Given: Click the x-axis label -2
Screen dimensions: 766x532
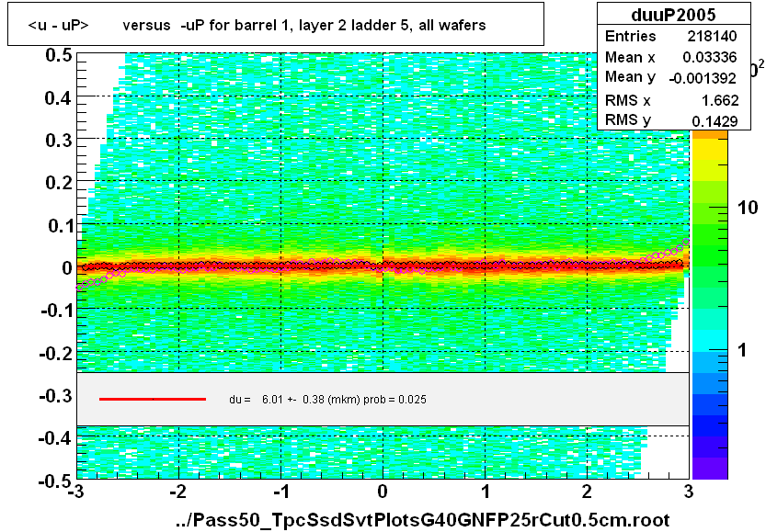Looking at the screenshot, I should (177, 491).
